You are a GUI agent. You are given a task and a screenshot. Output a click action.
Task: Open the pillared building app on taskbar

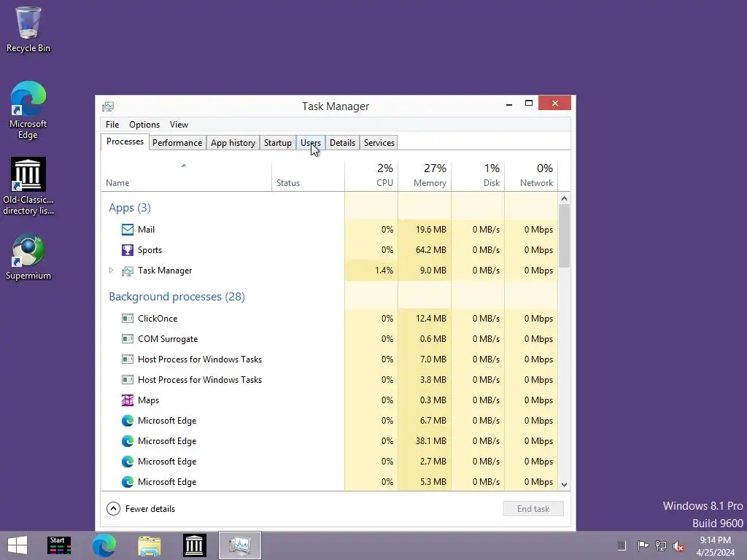(x=194, y=545)
